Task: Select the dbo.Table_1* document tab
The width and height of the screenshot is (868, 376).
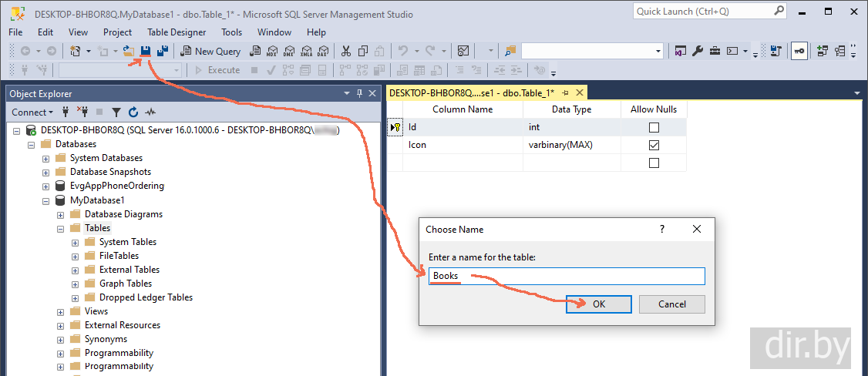Action: point(472,93)
